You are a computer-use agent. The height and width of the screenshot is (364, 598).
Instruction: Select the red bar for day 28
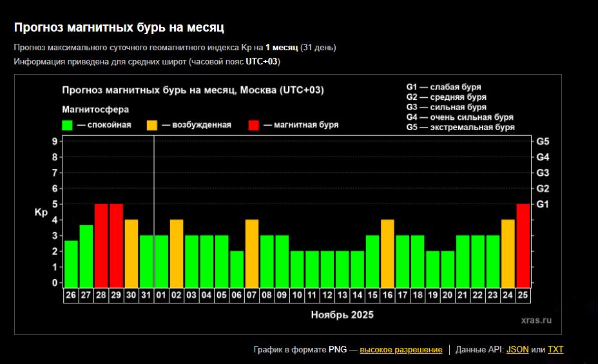tap(101, 245)
